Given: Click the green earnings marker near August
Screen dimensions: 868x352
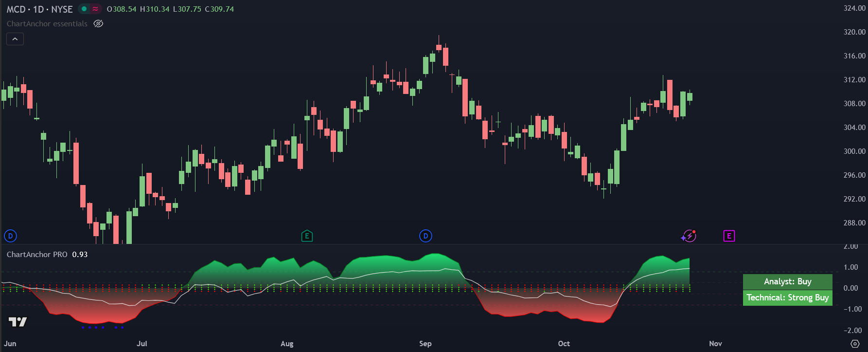Looking at the screenshot, I should pyautogui.click(x=307, y=236).
